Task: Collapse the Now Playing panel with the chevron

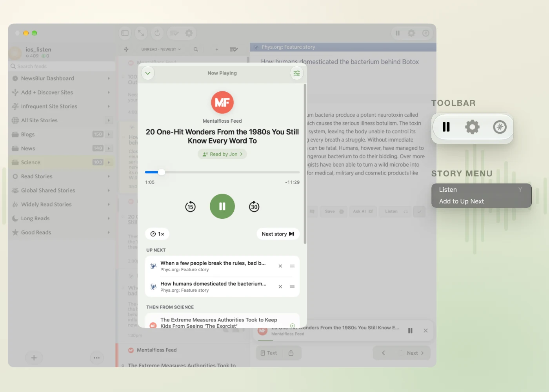Action: point(148,73)
